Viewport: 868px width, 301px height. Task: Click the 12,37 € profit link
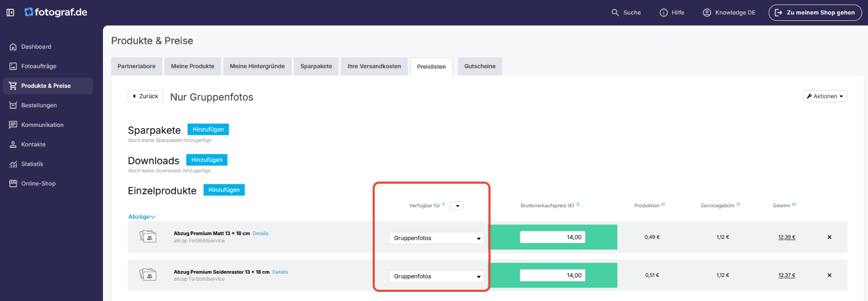click(787, 275)
